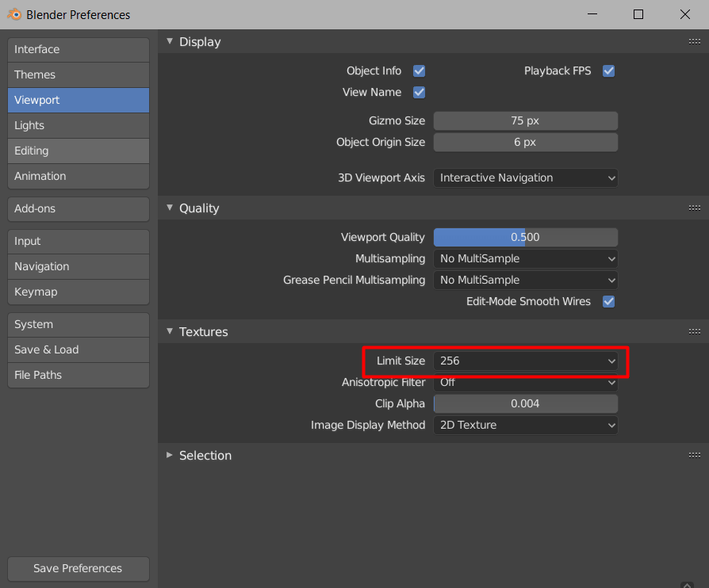Screen dimensions: 709x588
Task: Collapse the Display panel triangle
Action: [x=170, y=41]
